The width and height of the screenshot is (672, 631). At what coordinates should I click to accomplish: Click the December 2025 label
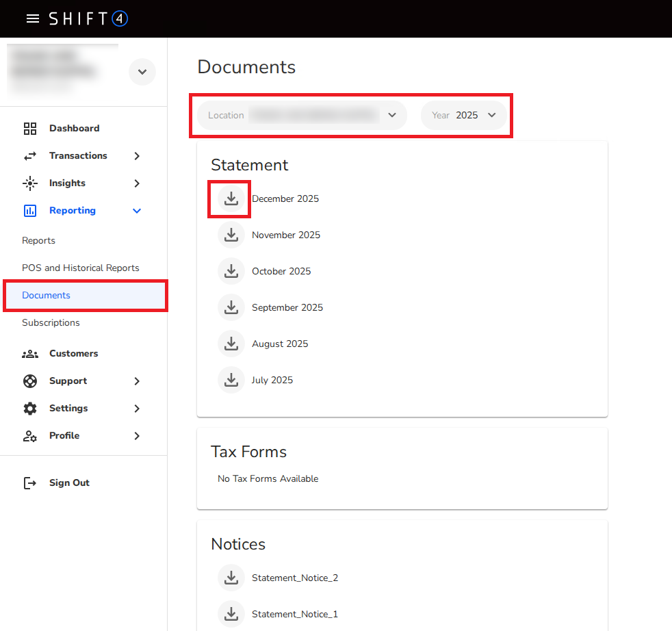(x=285, y=199)
